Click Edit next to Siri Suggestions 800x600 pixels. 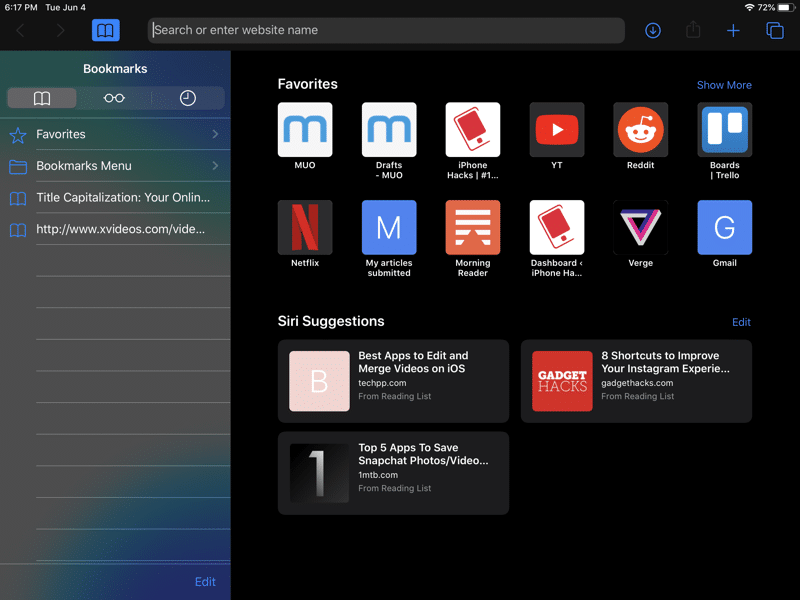[741, 322]
